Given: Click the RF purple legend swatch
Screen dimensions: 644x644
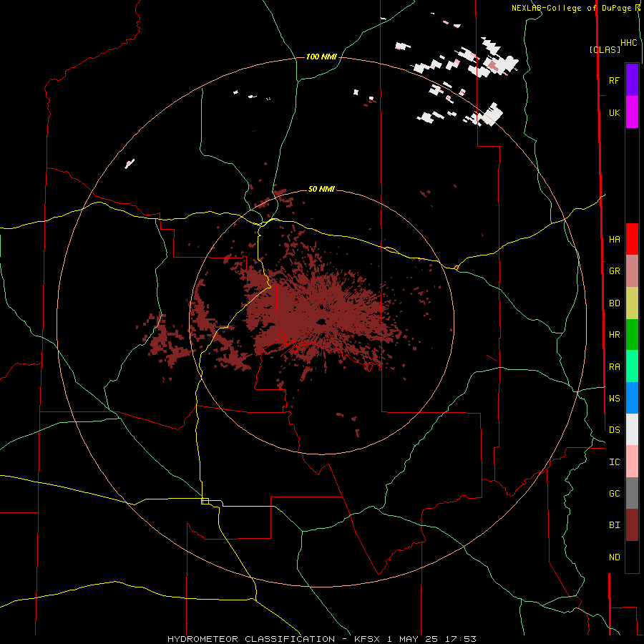Looking at the screenshot, I should point(632,80).
